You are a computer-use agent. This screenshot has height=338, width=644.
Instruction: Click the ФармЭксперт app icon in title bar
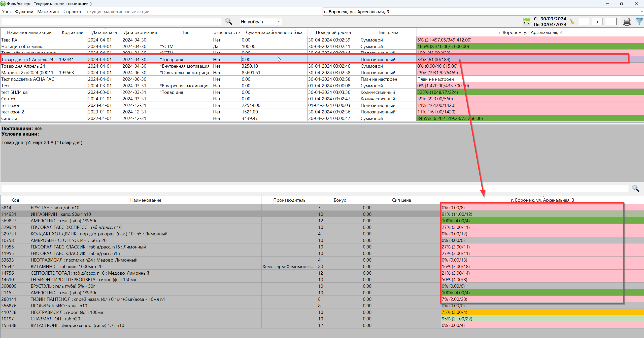pyautogui.click(x=3, y=4)
